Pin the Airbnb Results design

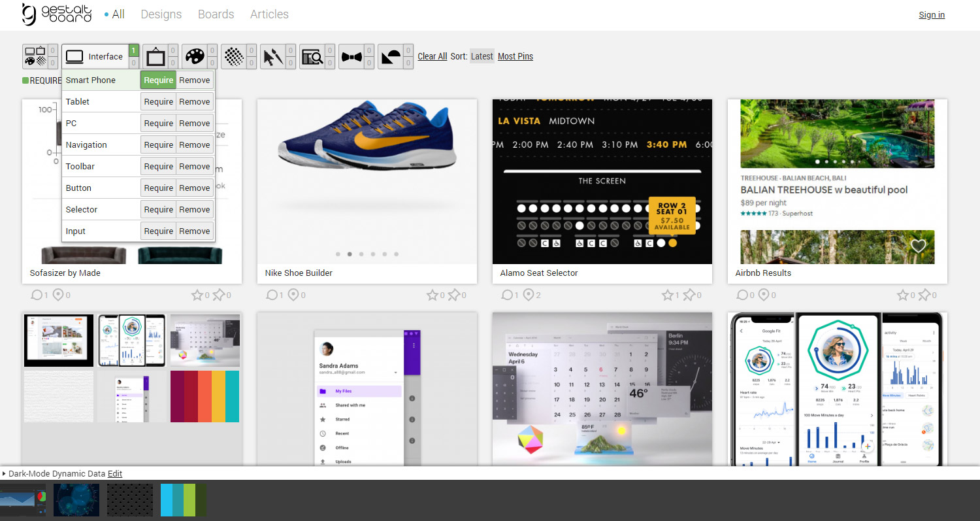[924, 295]
